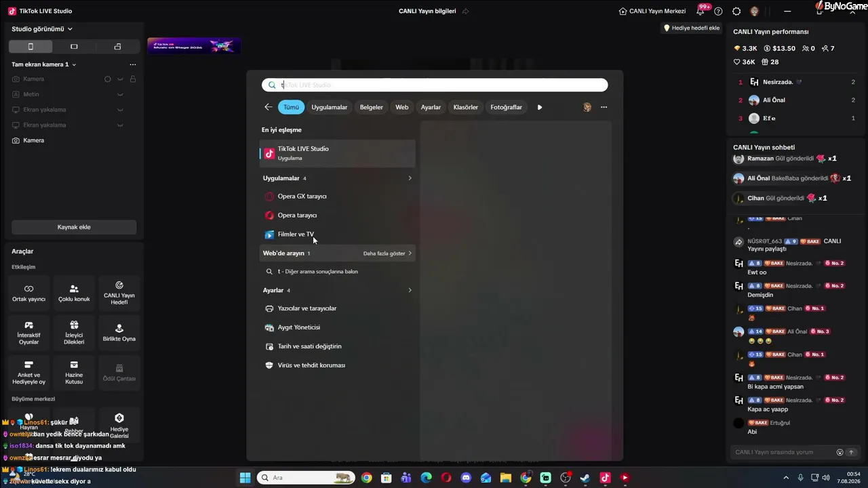Open the Opera GX tarayıcı search result
Image resolution: width=868 pixels, height=488 pixels.
pyautogui.click(x=338, y=197)
